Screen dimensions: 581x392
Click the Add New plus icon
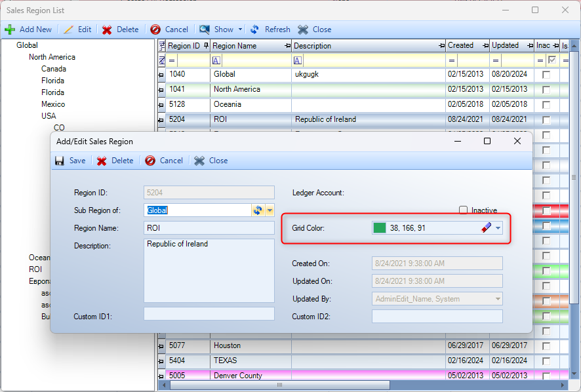[x=10, y=29]
